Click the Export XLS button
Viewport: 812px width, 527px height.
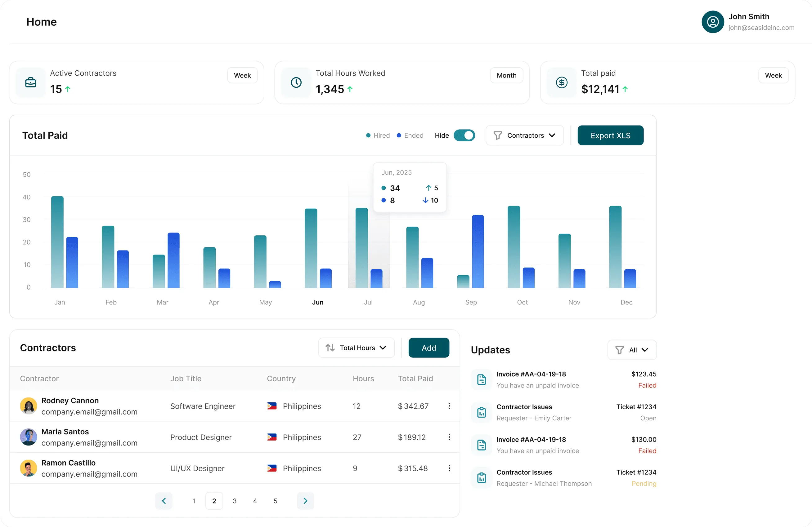click(610, 135)
